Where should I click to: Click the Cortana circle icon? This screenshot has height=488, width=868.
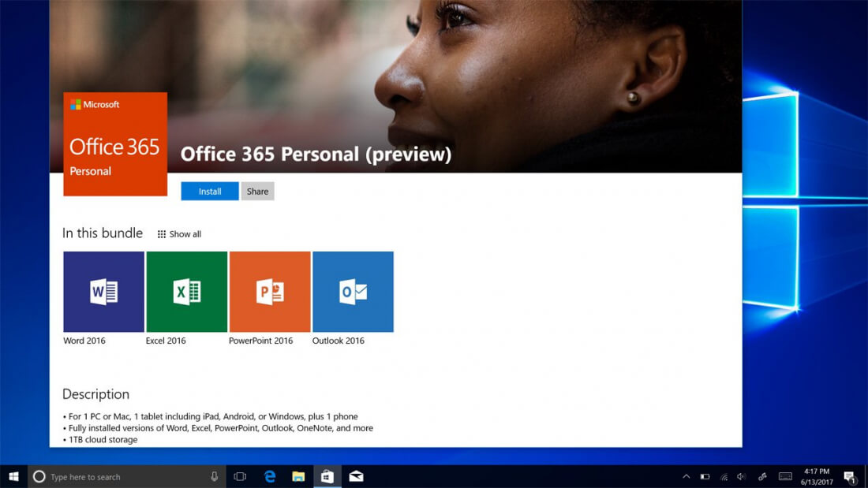click(x=39, y=476)
